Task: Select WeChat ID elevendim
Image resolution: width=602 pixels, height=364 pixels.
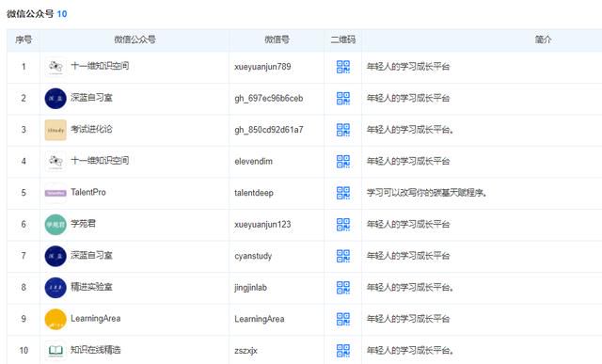Action: pos(253,161)
